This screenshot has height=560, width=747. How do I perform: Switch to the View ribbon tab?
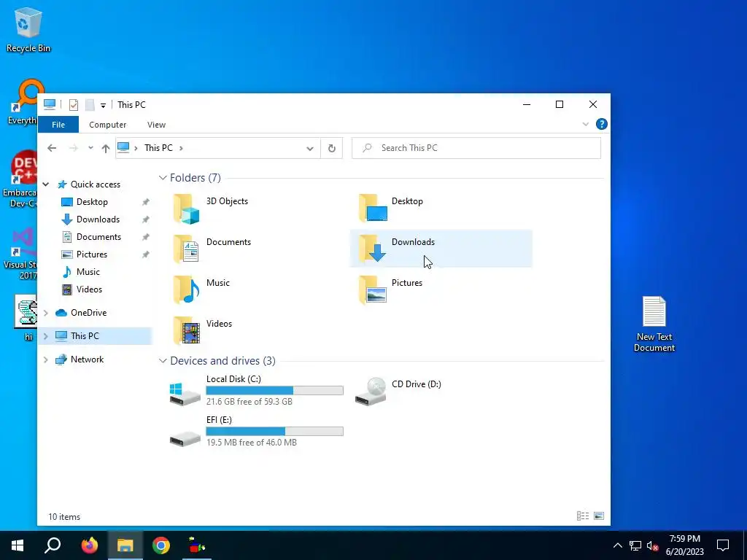[x=156, y=125]
